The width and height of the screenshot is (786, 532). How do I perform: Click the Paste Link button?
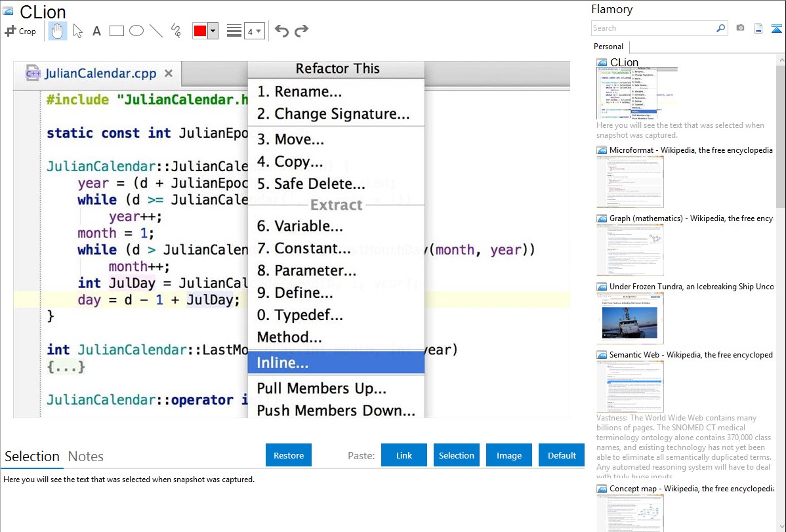tap(404, 455)
